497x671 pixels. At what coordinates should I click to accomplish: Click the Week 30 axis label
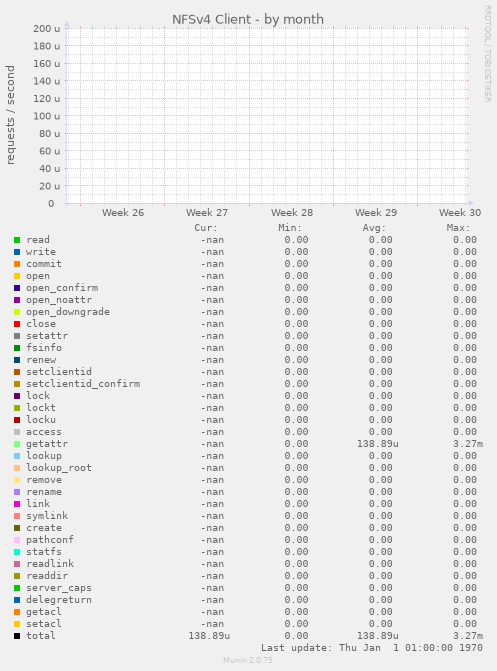460,213
